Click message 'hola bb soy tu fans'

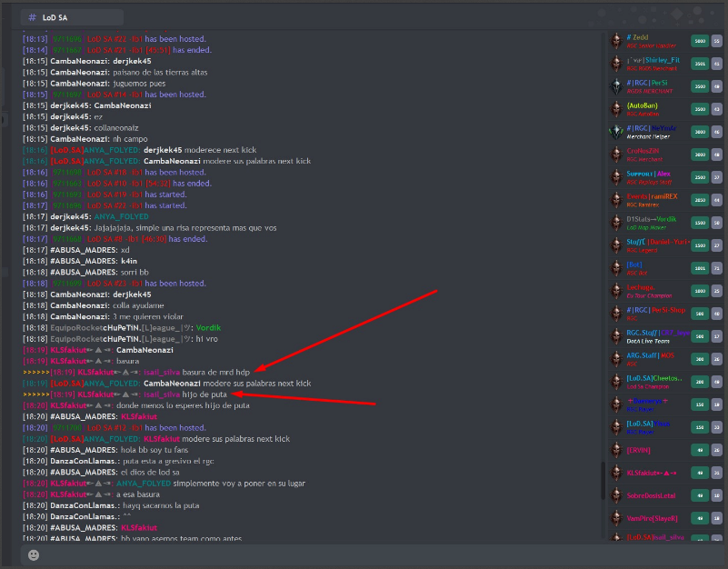(155, 450)
